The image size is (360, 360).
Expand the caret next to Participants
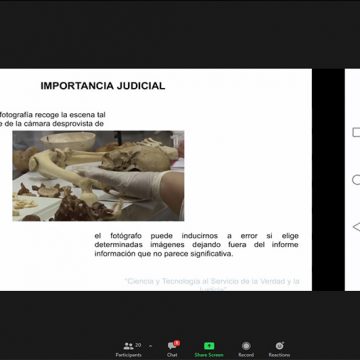tap(150, 346)
